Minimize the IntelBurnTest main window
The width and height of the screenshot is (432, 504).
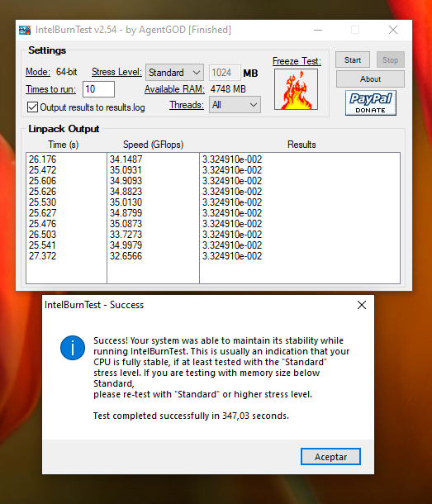(x=318, y=30)
